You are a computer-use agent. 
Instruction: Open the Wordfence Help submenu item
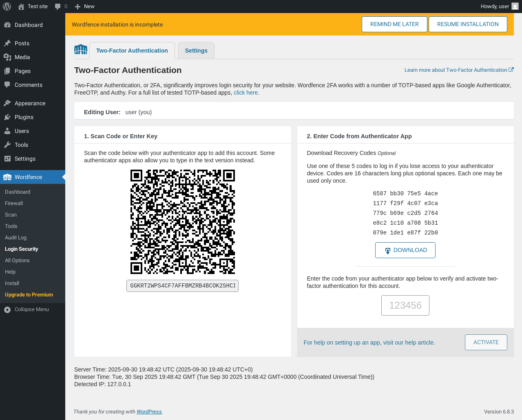point(10,272)
